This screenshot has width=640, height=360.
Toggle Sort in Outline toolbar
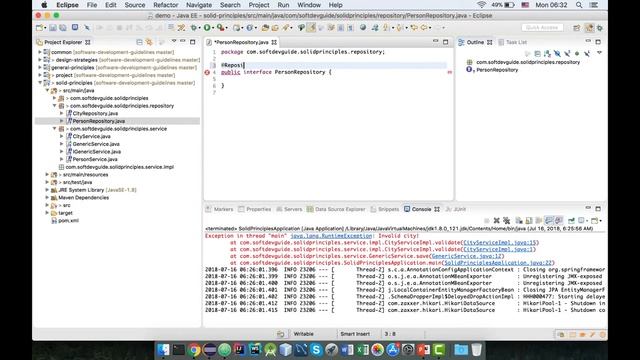(547, 53)
